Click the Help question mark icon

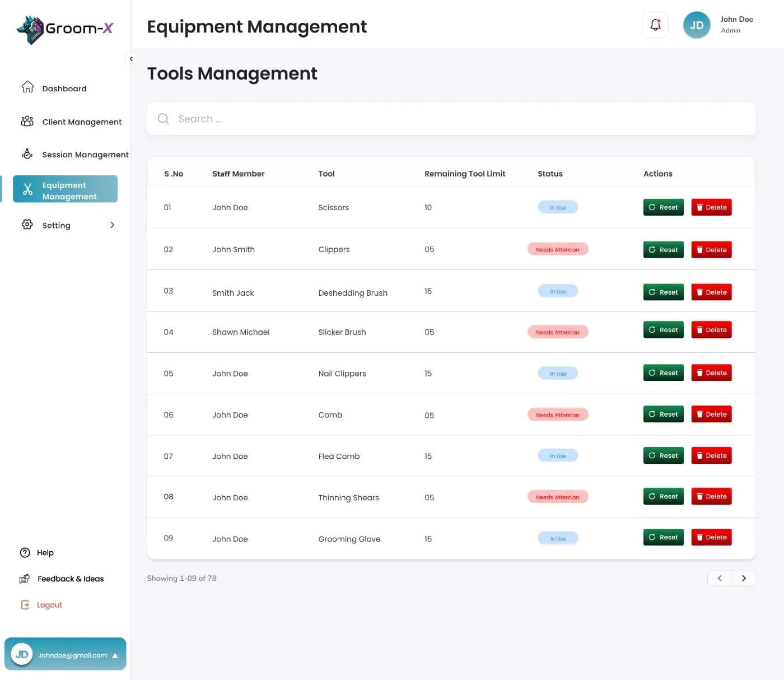(x=25, y=553)
